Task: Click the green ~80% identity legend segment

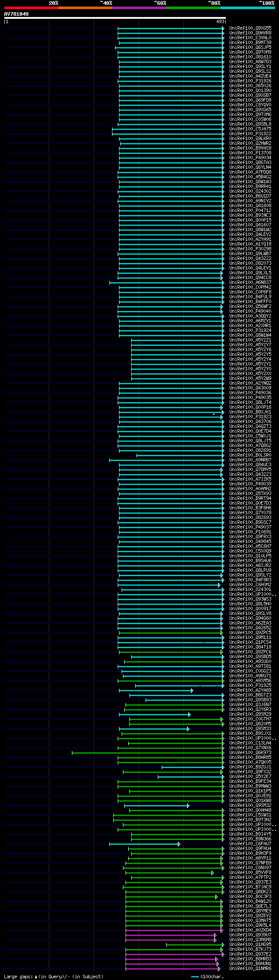Action: click(x=193, y=8)
